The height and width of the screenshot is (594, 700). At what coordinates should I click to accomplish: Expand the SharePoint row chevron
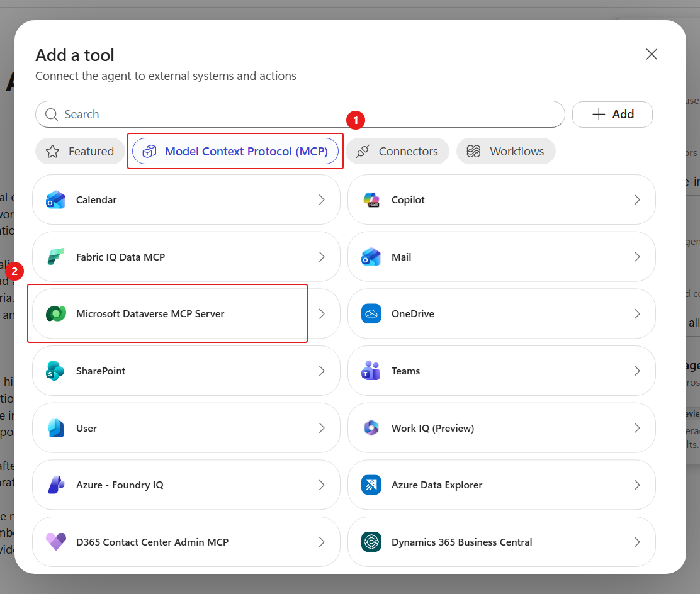[x=322, y=371]
